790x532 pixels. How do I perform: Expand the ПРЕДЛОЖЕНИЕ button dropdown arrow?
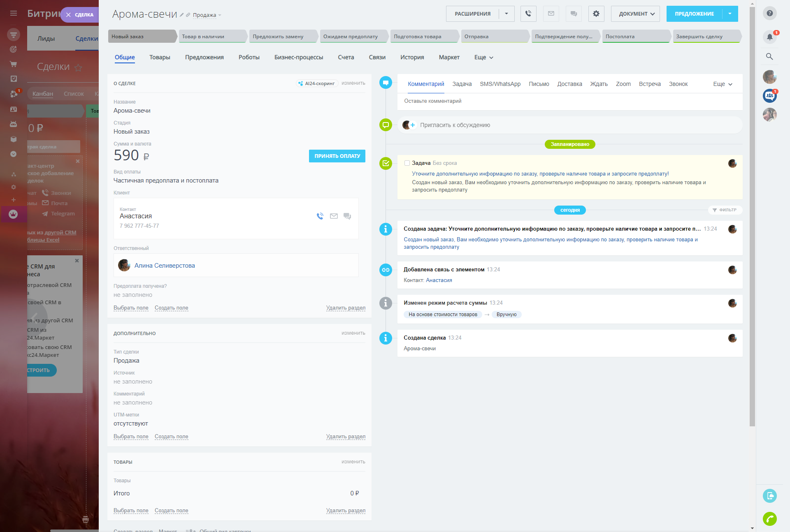(730, 14)
